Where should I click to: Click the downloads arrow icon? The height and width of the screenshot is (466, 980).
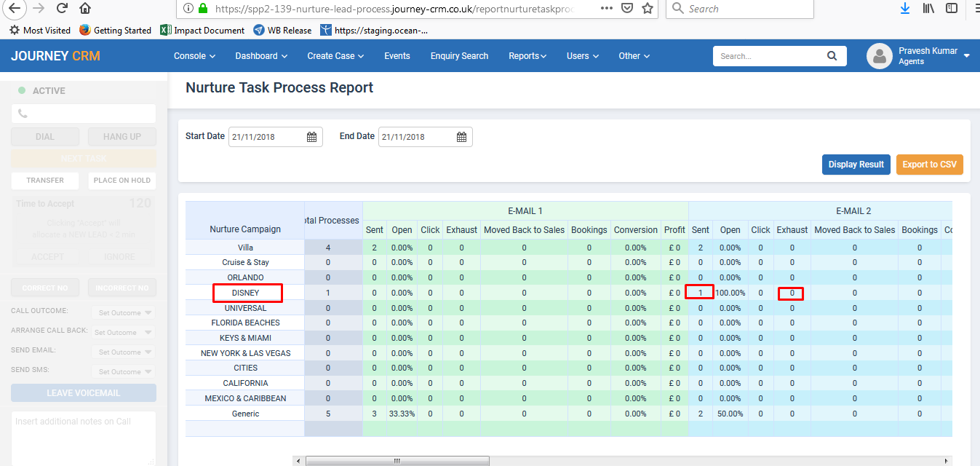pos(905,9)
